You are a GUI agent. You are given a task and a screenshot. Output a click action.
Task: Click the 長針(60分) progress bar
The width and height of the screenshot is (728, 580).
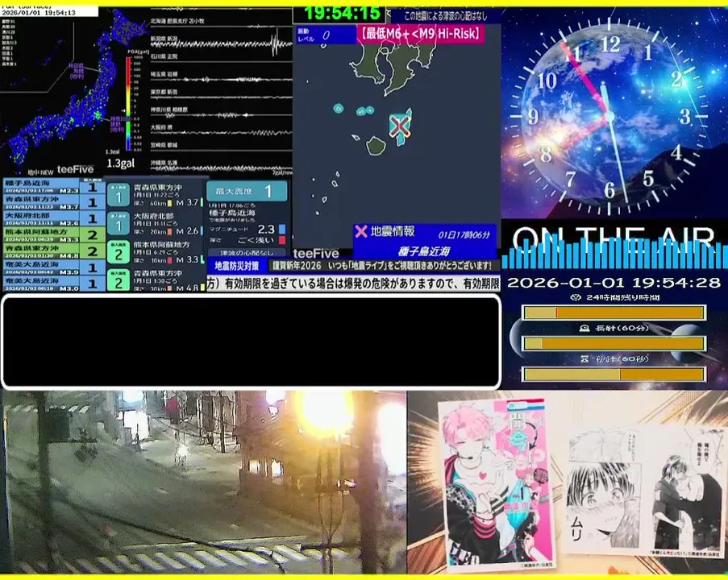click(614, 343)
